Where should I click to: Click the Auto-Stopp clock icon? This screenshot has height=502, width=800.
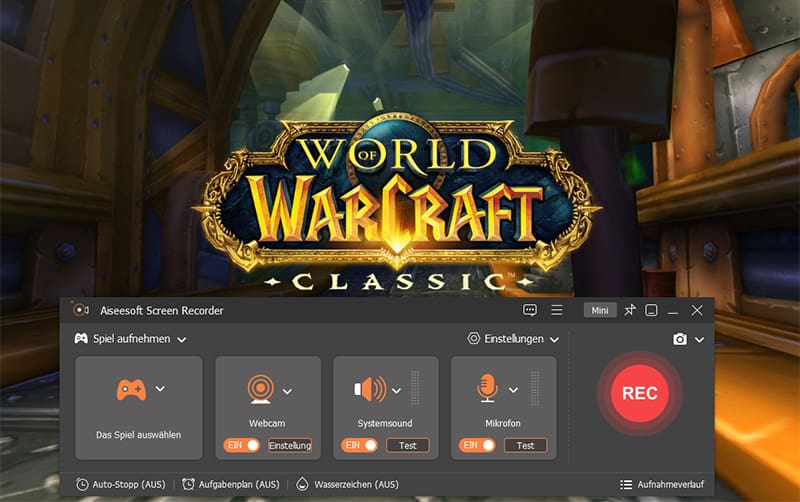click(x=82, y=484)
